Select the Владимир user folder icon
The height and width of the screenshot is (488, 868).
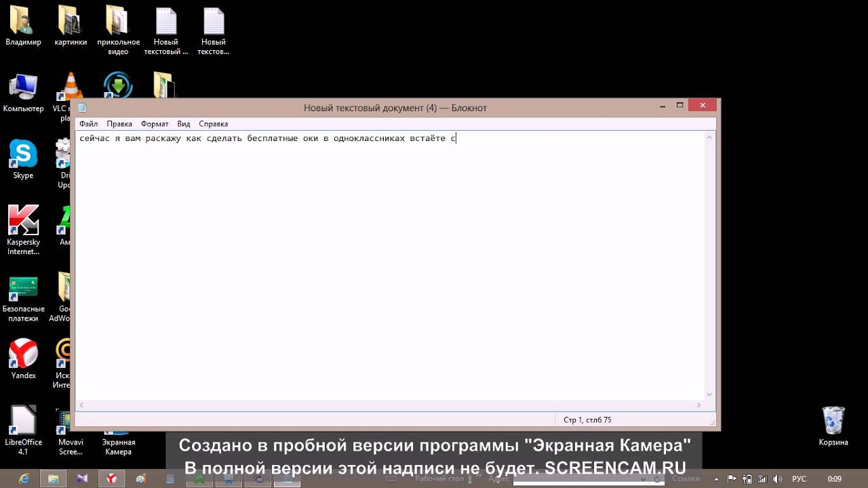coord(23,26)
